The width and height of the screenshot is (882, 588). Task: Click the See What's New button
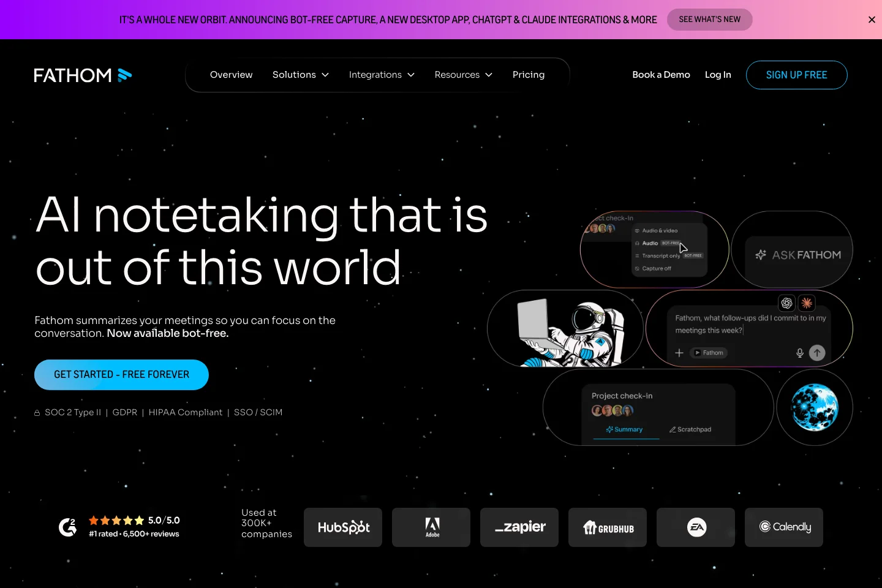point(710,20)
